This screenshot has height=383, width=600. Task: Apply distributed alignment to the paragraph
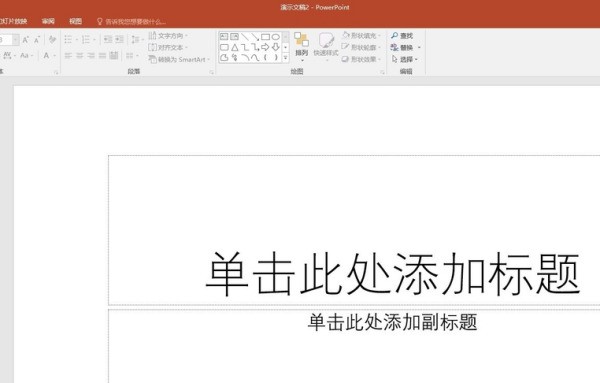[x=114, y=56]
